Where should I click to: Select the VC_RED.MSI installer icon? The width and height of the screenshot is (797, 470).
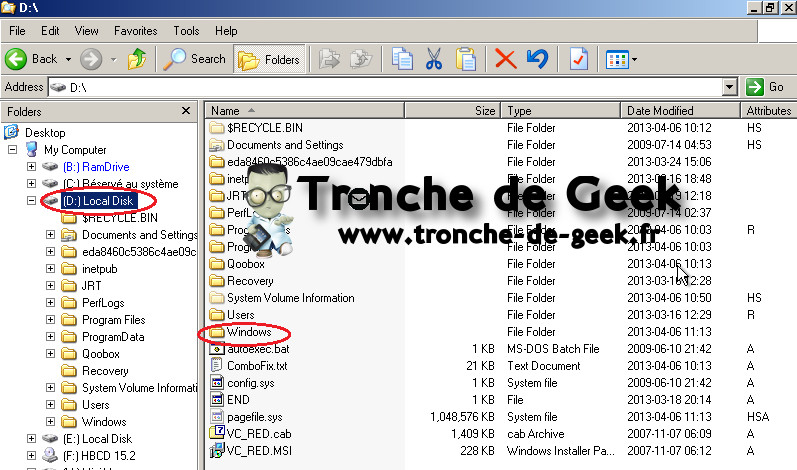point(217,451)
